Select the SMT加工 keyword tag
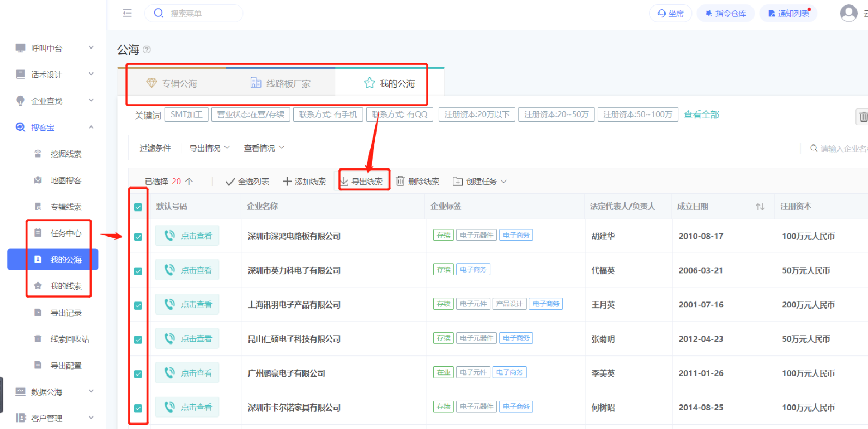Viewport: 868px width, 429px height. tap(186, 114)
